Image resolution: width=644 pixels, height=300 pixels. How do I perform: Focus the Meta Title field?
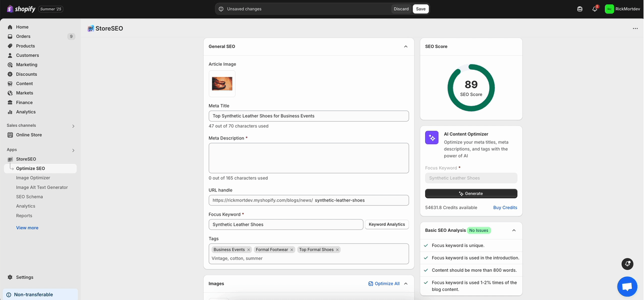click(x=309, y=116)
